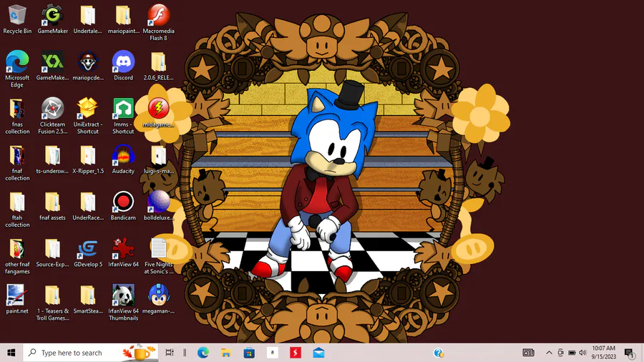Select the other fnaf fangames folder

pyautogui.click(x=17, y=257)
